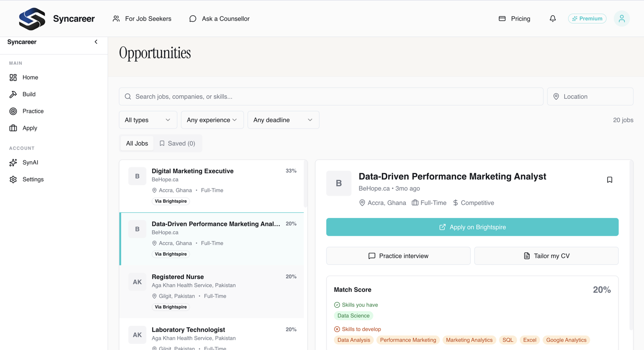Click the Data Analysis skill tag
Viewport: 644px width, 350px height.
pyautogui.click(x=354, y=340)
